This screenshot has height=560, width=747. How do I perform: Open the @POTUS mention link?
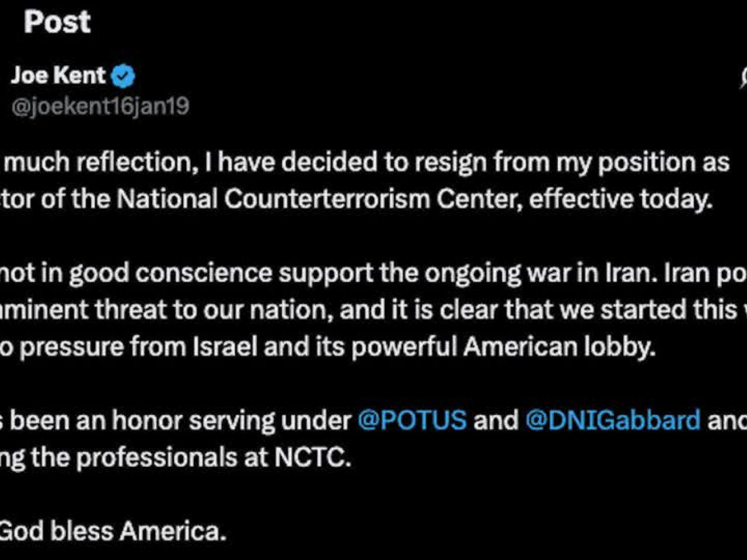click(412, 420)
